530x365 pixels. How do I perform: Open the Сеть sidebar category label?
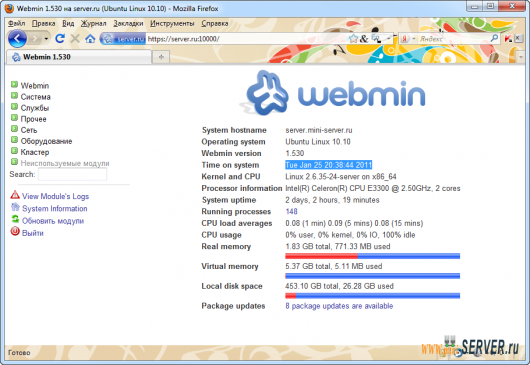pyautogui.click(x=29, y=130)
